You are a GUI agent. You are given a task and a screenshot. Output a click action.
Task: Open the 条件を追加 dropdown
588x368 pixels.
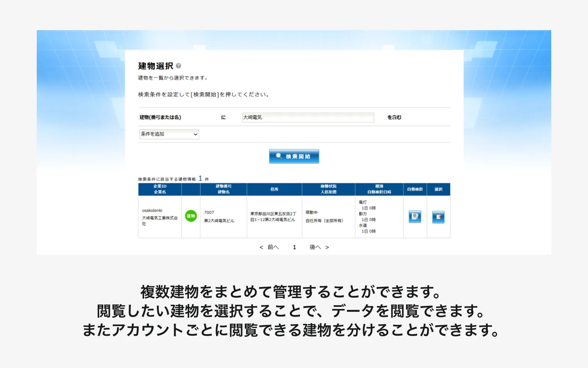coord(169,134)
